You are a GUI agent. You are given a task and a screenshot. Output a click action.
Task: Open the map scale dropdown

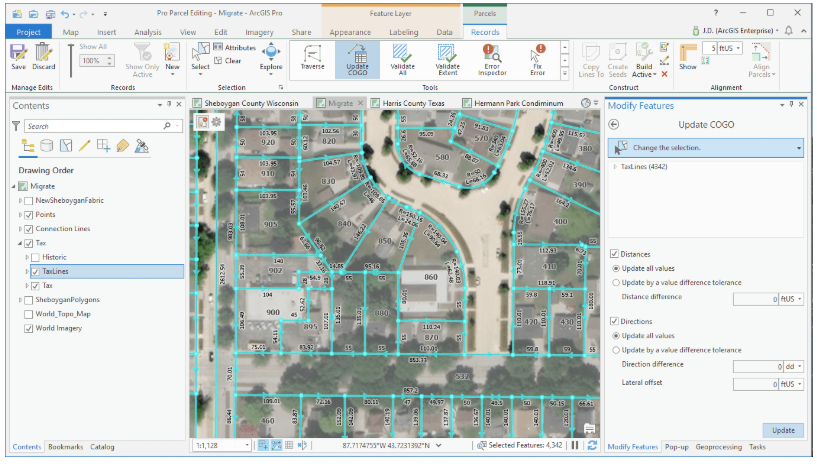pos(248,445)
